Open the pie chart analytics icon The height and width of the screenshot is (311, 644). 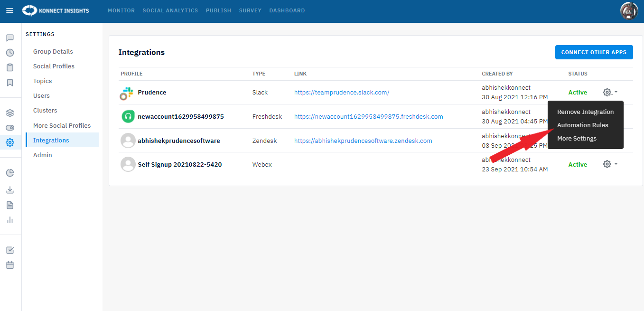(x=10, y=173)
